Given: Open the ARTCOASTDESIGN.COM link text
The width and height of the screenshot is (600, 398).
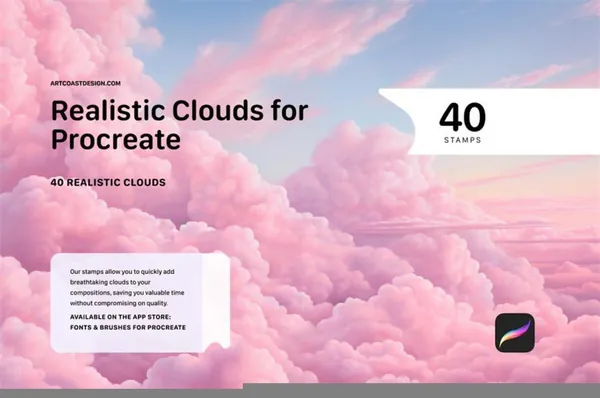Looking at the screenshot, I should click(x=86, y=83).
